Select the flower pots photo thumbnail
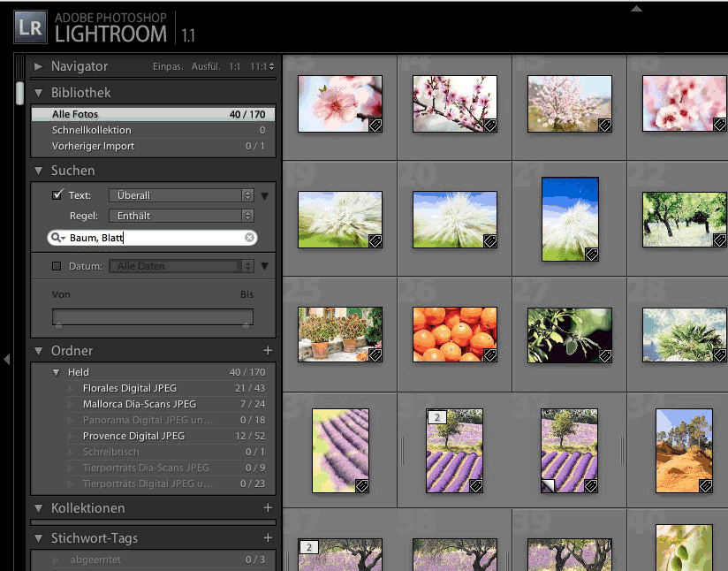The height and width of the screenshot is (571, 728). pos(340,334)
